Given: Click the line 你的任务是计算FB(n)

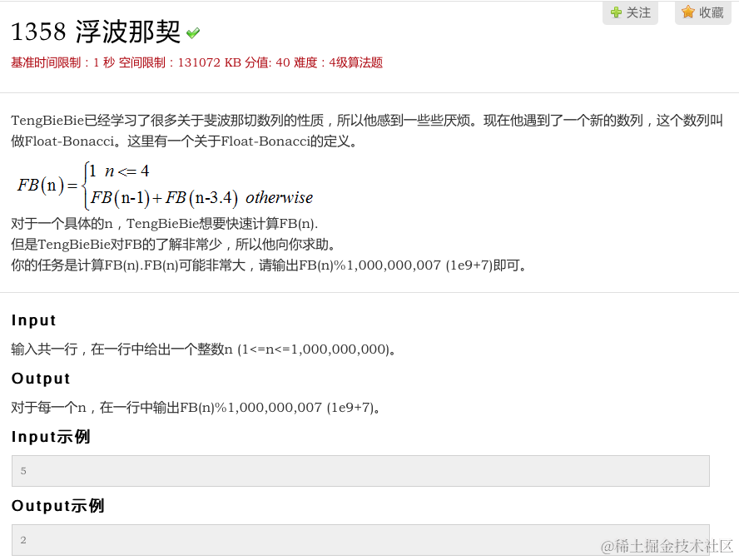Looking at the screenshot, I should pyautogui.click(x=269, y=265).
